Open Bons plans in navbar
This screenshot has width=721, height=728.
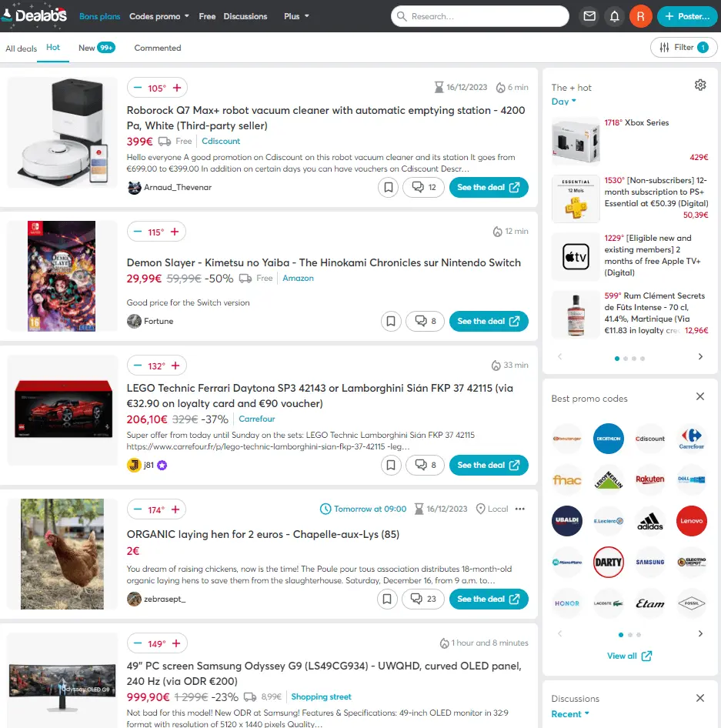[99, 16]
